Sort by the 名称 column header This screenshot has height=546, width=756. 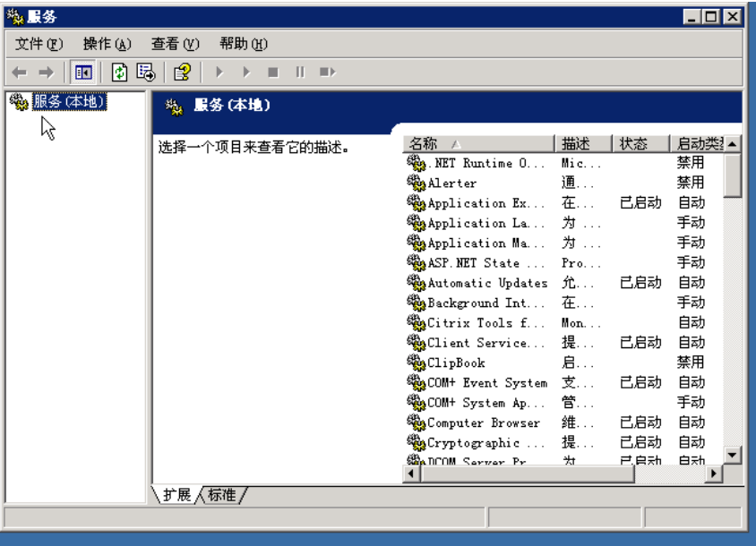[477, 143]
